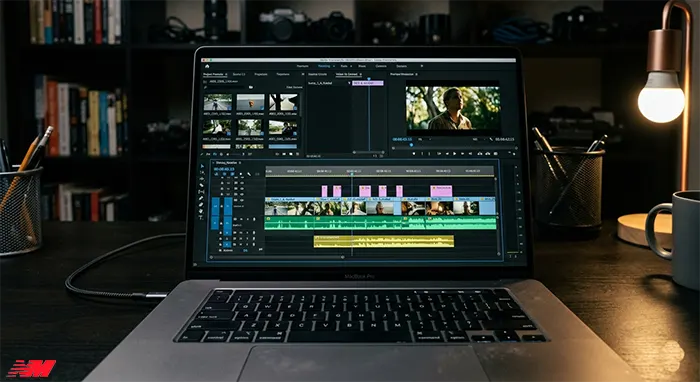
Task: Select the Razor tool
Action: pyautogui.click(x=201, y=185)
